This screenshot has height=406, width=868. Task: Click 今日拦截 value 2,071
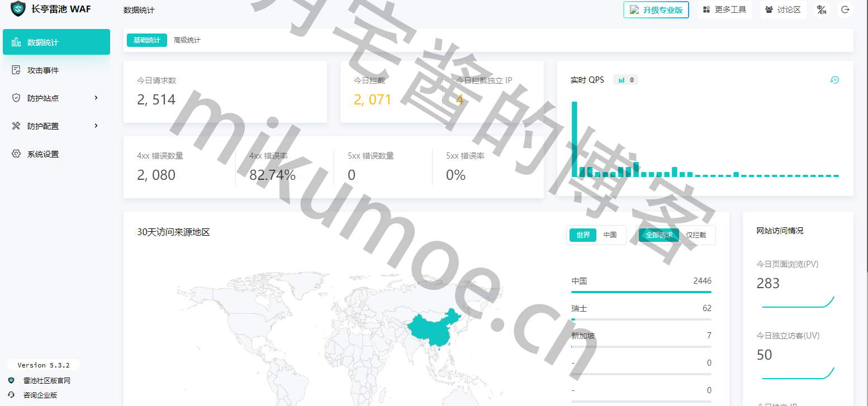pos(373,99)
